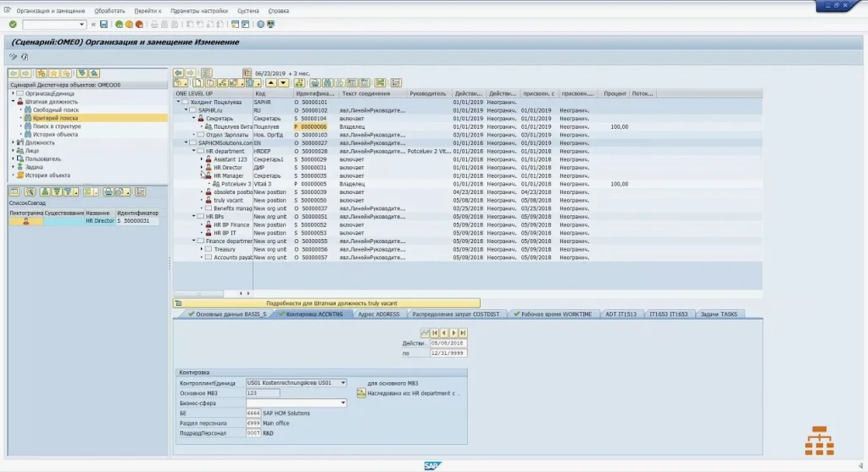Select Свободный поиск in object manager
Screen dimensions: 868x472
tap(55, 110)
